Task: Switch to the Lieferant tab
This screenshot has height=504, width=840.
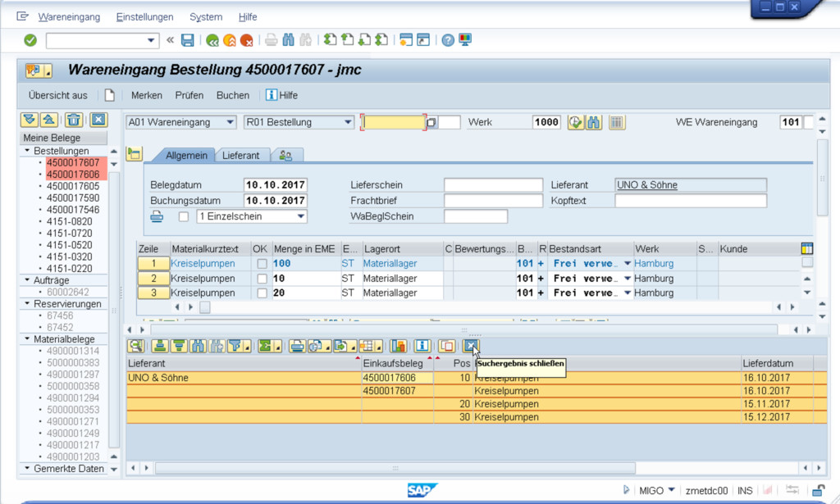Action: click(x=241, y=155)
